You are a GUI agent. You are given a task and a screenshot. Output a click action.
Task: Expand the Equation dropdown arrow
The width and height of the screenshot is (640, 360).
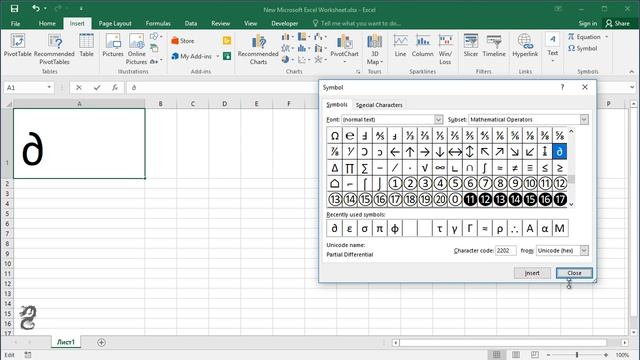tap(607, 37)
